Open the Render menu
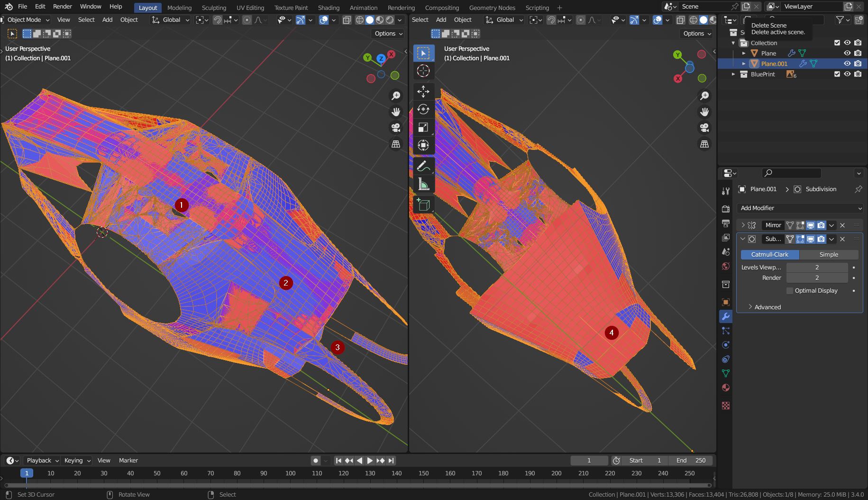This screenshot has height=500, width=868. pyautogui.click(x=63, y=7)
